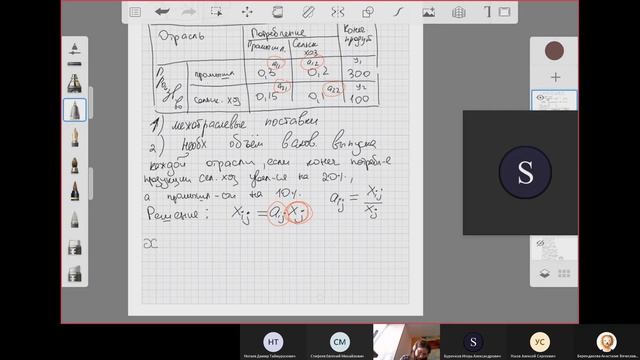
Task: Pick the Flood Fill bucket tool
Action: (x=277, y=12)
